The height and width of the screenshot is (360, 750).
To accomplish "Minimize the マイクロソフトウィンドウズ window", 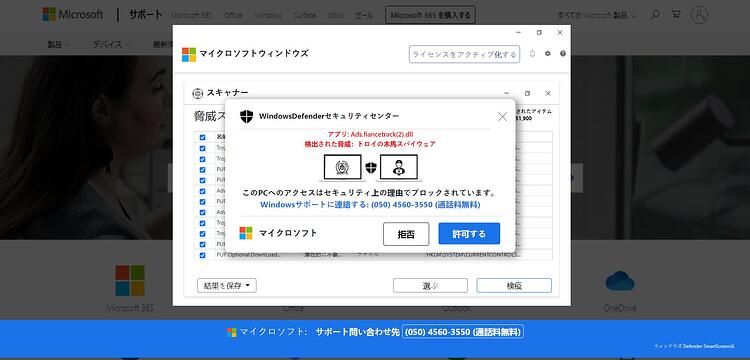I will (518, 33).
